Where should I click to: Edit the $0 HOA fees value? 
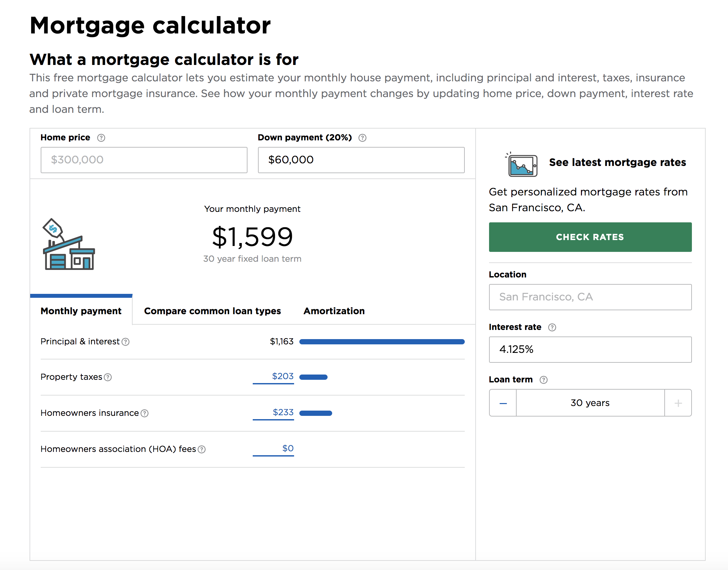(287, 449)
